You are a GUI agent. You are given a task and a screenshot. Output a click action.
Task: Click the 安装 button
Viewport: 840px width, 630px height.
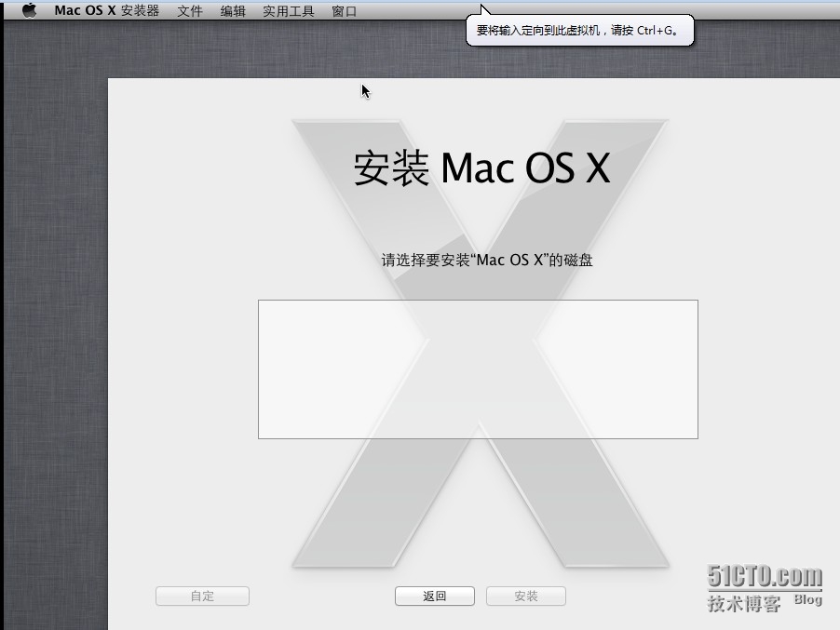(525, 596)
